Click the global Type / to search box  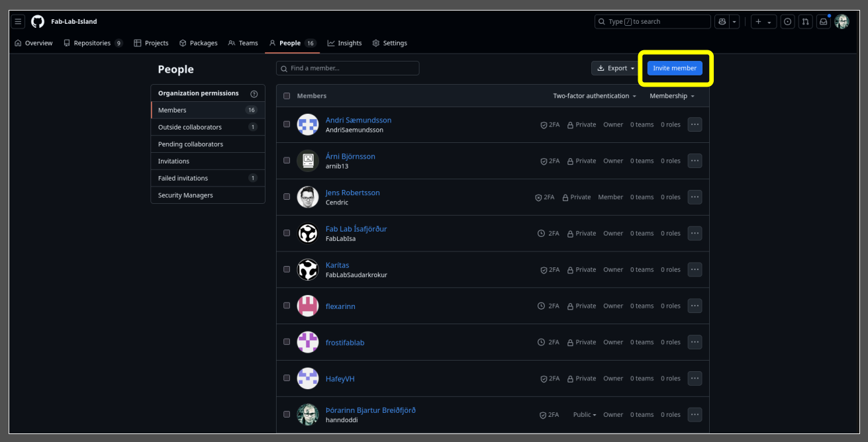pyautogui.click(x=652, y=22)
